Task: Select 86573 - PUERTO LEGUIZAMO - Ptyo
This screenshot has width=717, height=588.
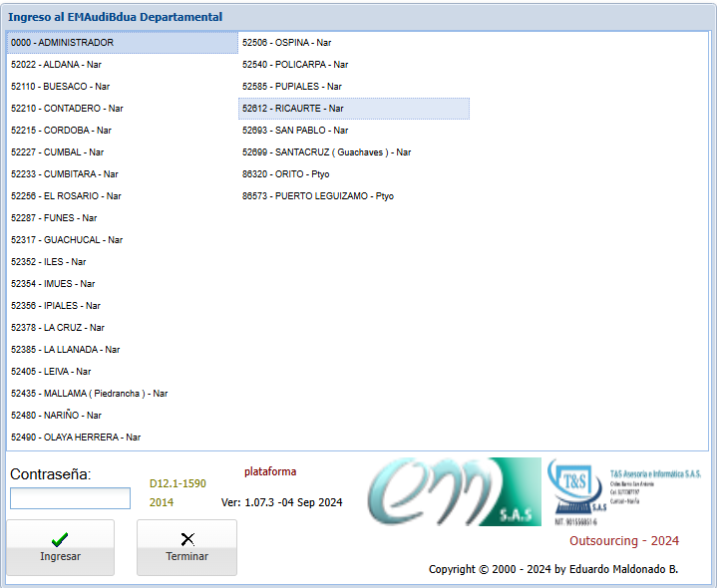Action: click(318, 196)
